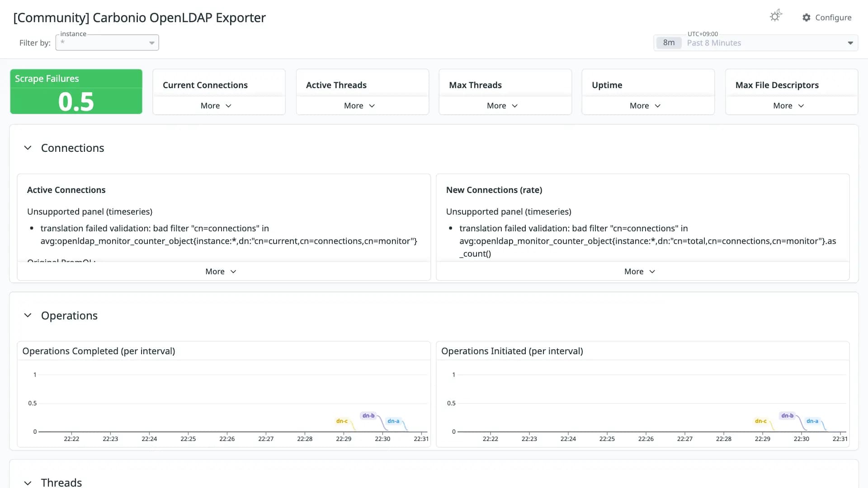Expand More under Current Connections
Image resolution: width=868 pixels, height=488 pixels.
pos(216,106)
